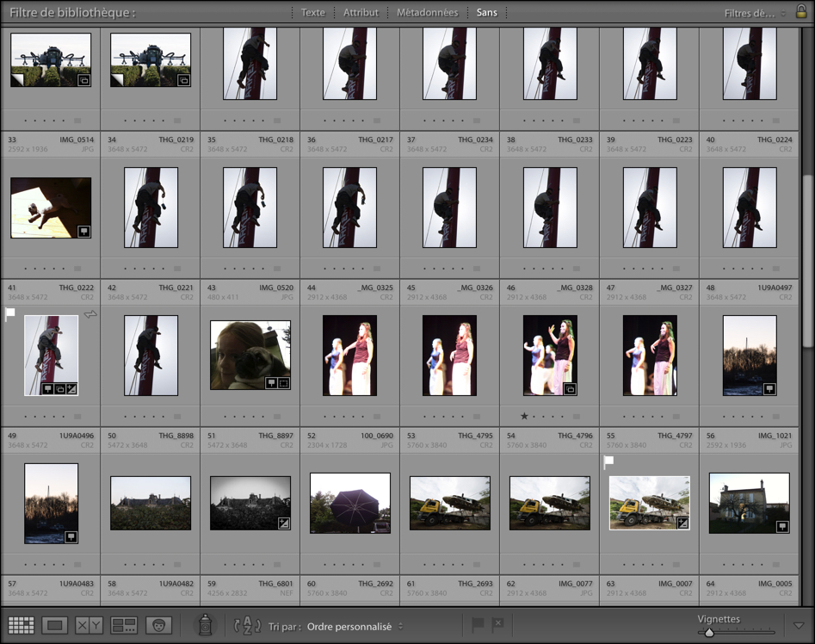This screenshot has width=815, height=644.
Task: Click keyword badge on THG_0222 thumbnail
Action: (48, 388)
